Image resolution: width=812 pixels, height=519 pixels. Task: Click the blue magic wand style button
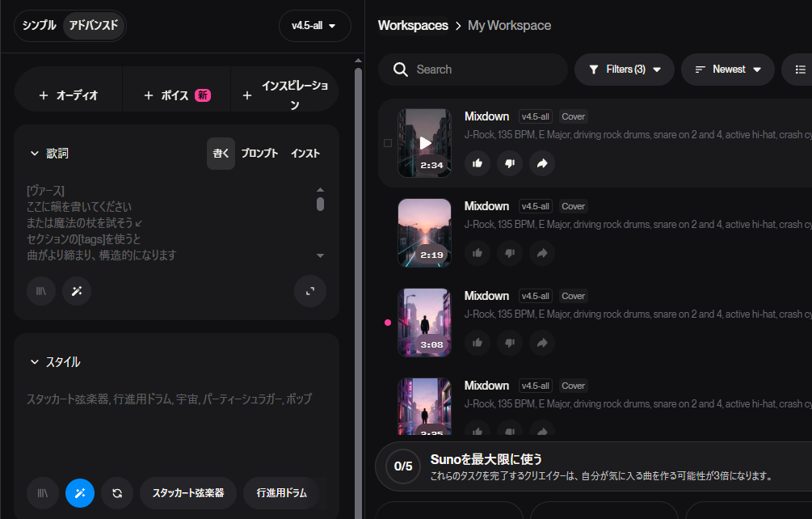80,493
